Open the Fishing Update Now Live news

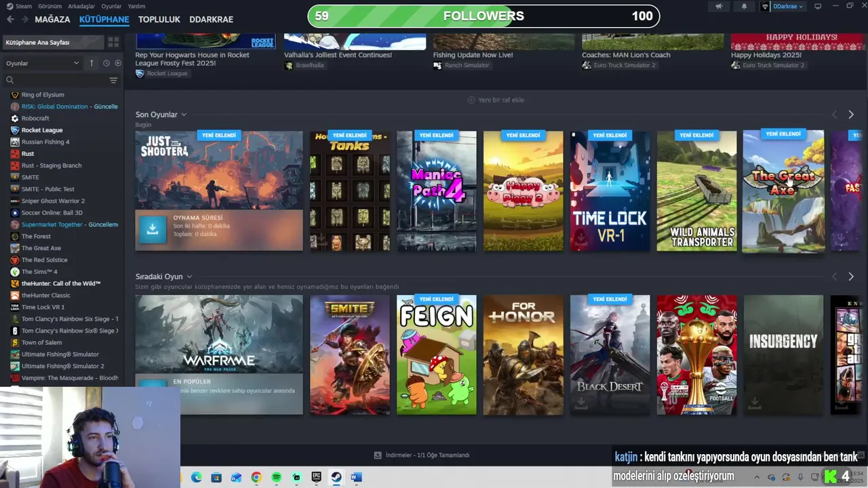pyautogui.click(x=473, y=55)
